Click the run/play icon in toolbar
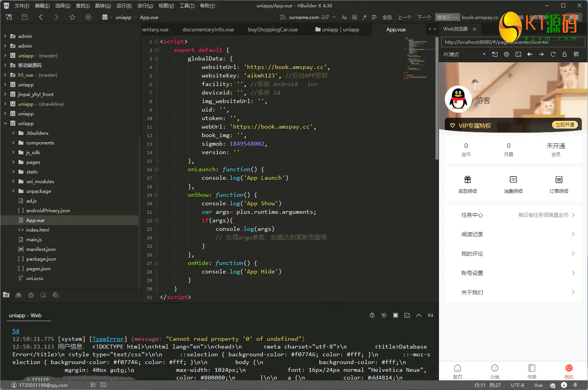 pyautogui.click(x=88, y=17)
